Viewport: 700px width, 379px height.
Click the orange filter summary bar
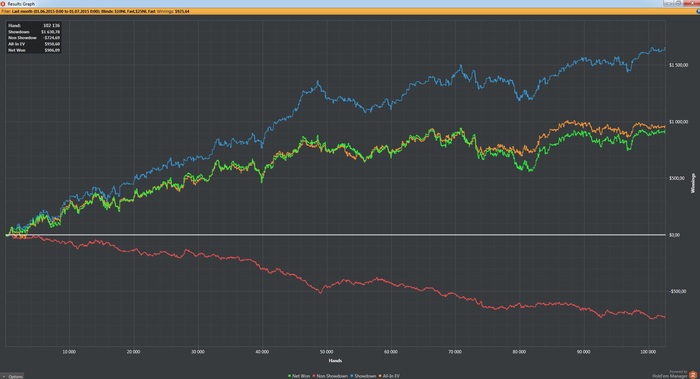pyautogui.click(x=350, y=11)
